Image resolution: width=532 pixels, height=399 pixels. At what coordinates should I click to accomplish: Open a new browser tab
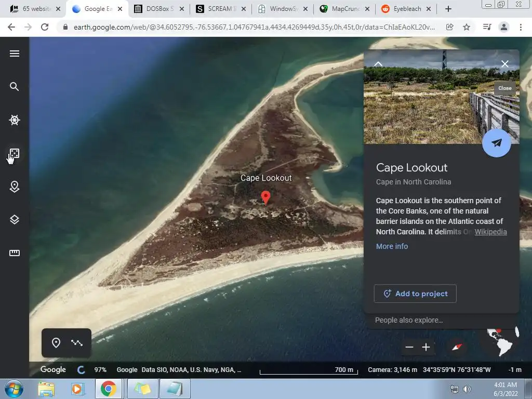coord(448,9)
